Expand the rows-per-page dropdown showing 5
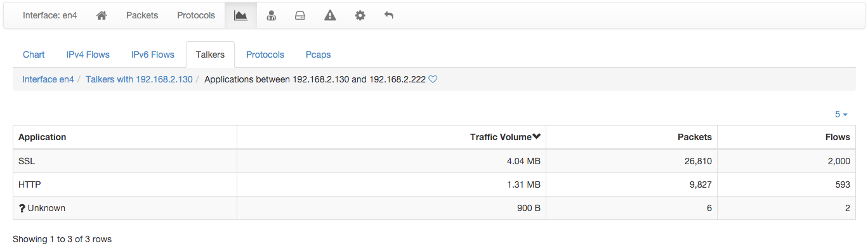This screenshot has height=246, width=868. (x=841, y=114)
